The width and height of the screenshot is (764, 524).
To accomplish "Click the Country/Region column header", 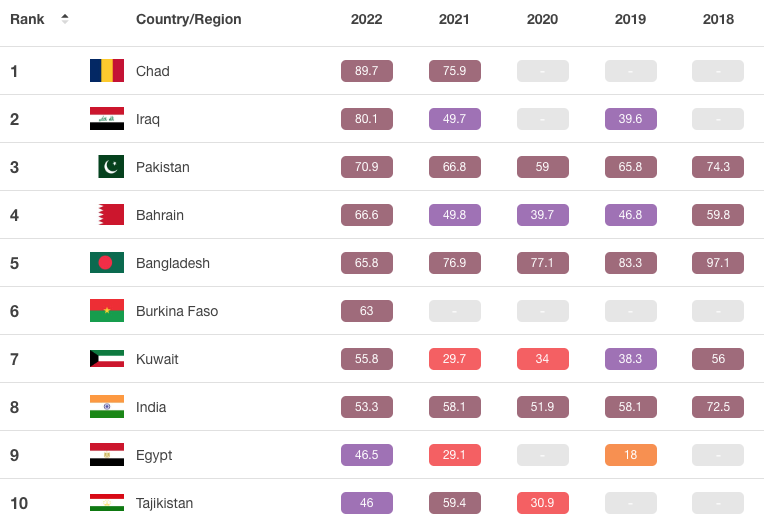I will coord(189,19).
